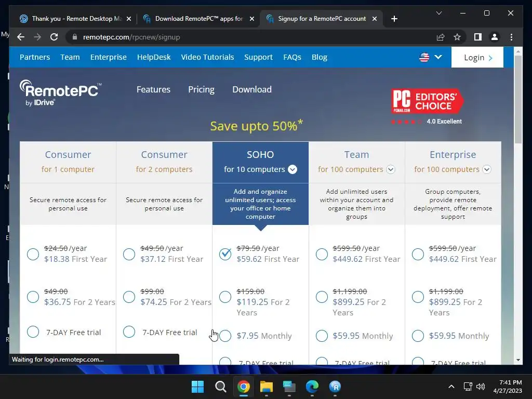Screen dimensions: 532x399
Task: Expand SOHO computers count dropdown
Action: [292, 169]
